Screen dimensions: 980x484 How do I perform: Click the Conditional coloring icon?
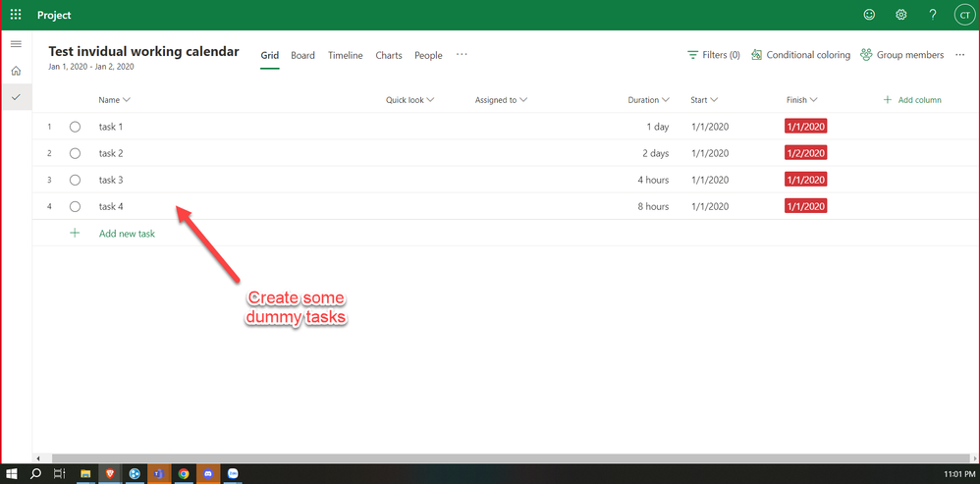756,55
